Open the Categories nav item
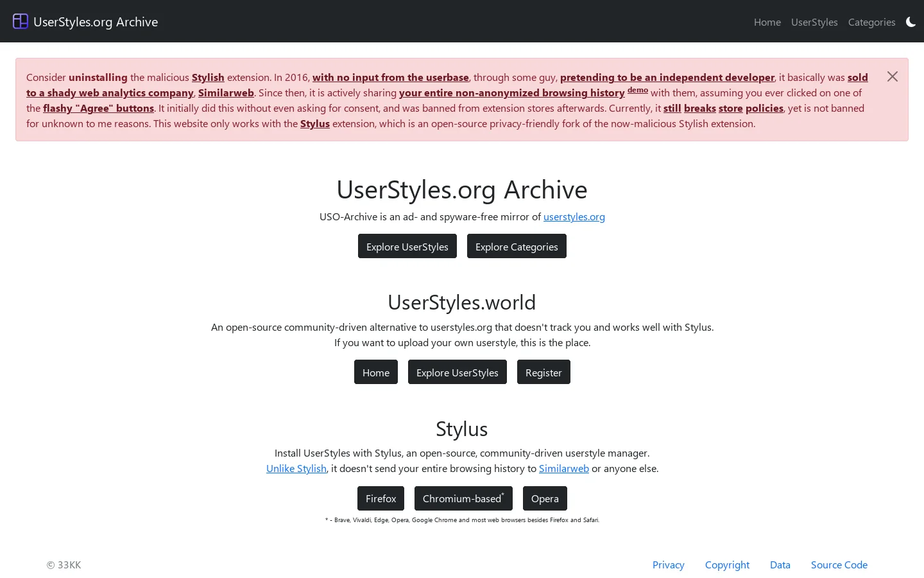 pyautogui.click(x=871, y=22)
